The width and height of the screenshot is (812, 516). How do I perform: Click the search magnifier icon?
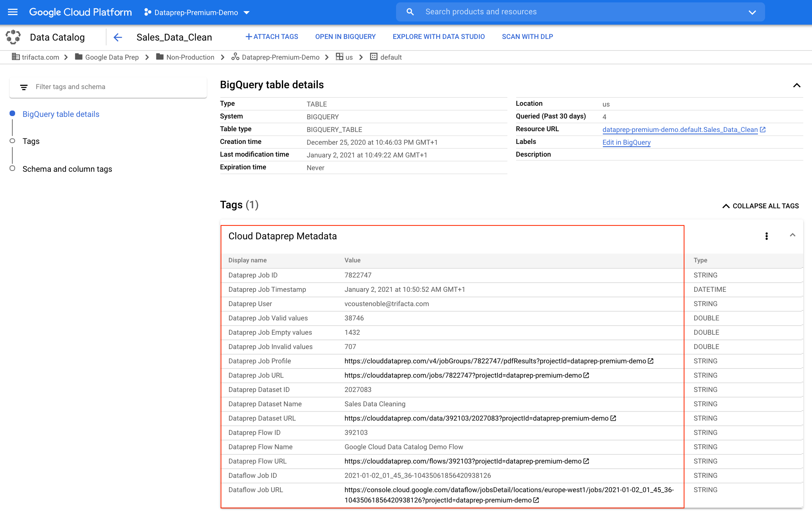point(410,12)
